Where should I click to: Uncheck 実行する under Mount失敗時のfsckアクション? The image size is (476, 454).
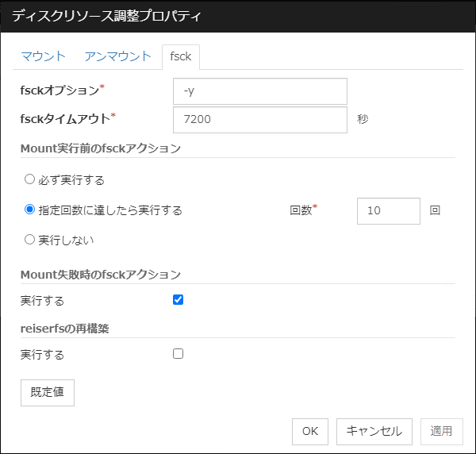pos(178,300)
